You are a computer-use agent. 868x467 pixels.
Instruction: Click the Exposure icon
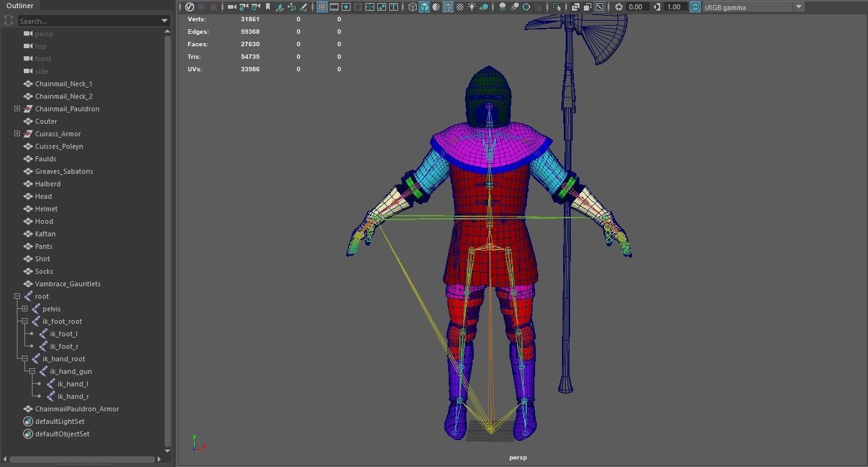[618, 7]
